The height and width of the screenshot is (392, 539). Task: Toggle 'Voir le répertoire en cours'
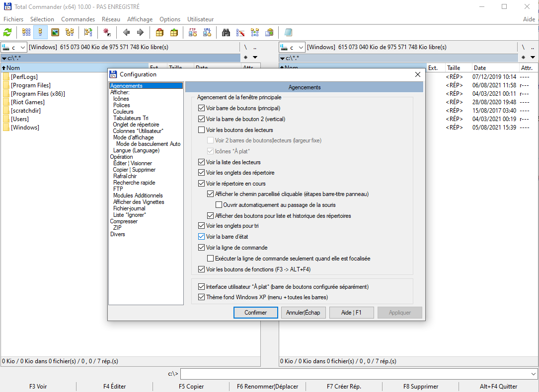point(201,184)
